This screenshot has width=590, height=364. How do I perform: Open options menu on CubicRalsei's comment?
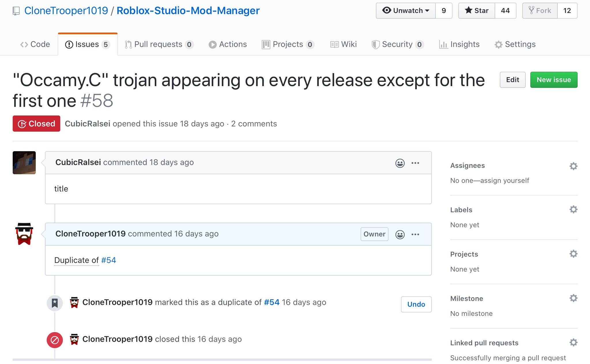(415, 163)
